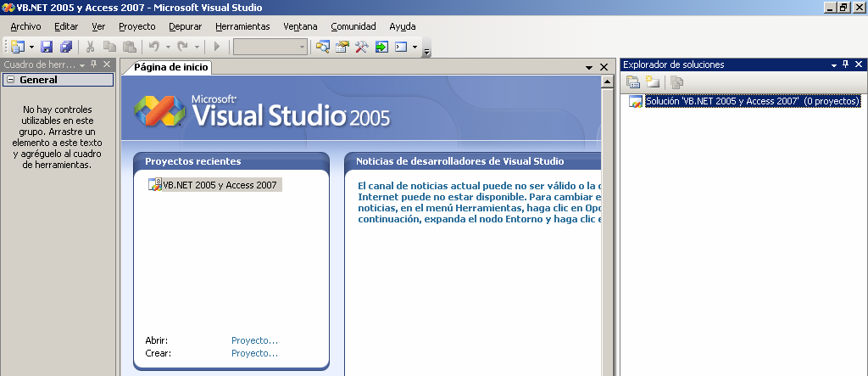This screenshot has width=868, height=376.
Task: Open the Cuadro de herramientas window position dropdown
Action: [x=82, y=65]
